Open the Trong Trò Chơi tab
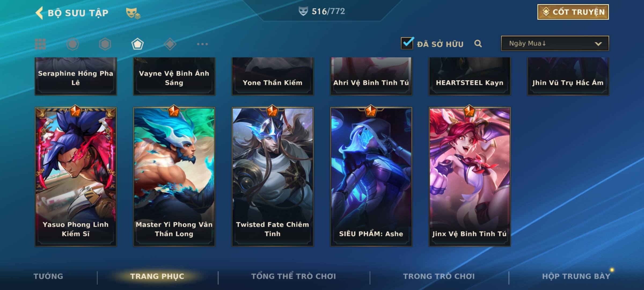 (x=439, y=276)
